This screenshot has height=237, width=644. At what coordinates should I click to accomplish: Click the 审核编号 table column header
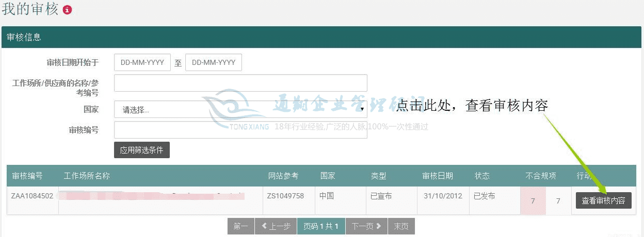pos(27,176)
